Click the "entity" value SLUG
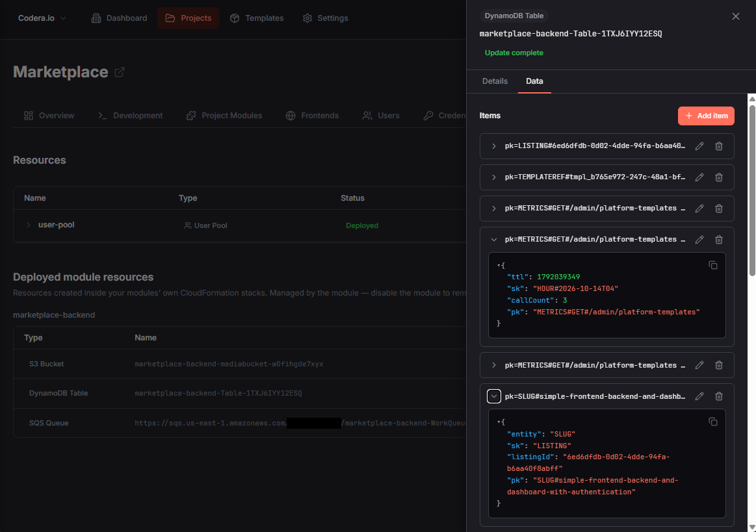The image size is (756, 532). (563, 434)
